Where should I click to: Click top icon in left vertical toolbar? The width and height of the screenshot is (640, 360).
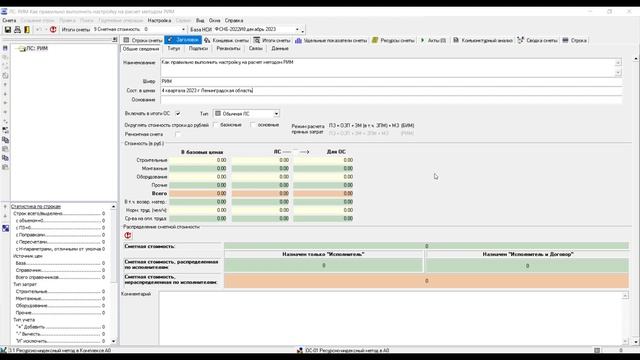point(5,48)
